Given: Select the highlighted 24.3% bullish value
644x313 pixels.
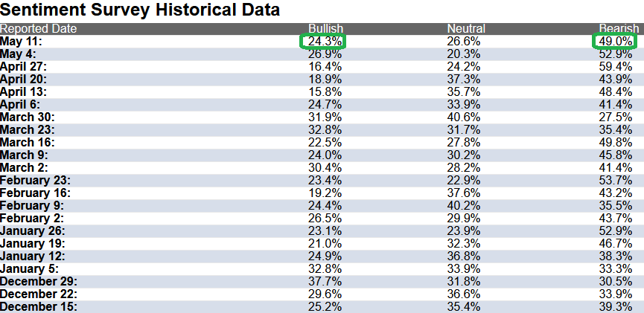Looking at the screenshot, I should tap(323, 42).
